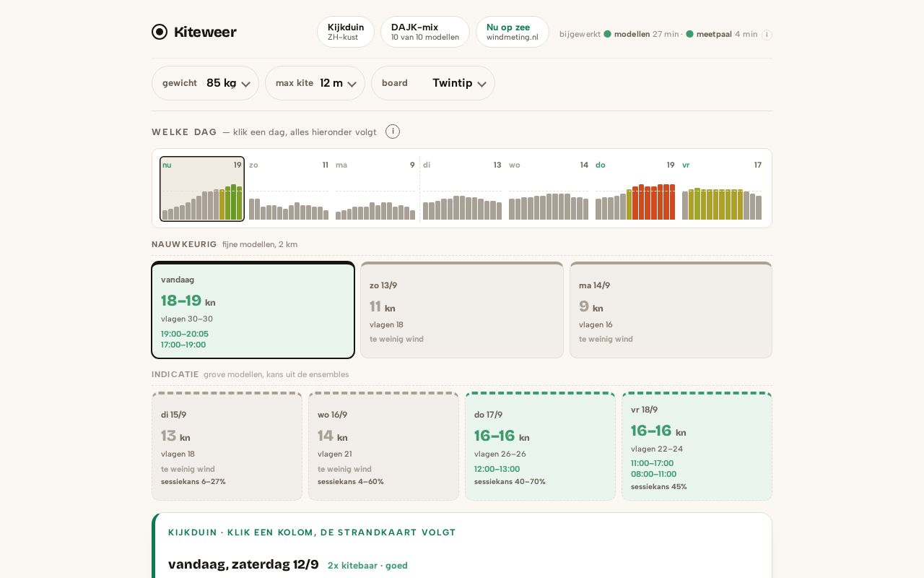Click the 'modellen 27 min' update status
924x578 pixels.
tap(646, 34)
